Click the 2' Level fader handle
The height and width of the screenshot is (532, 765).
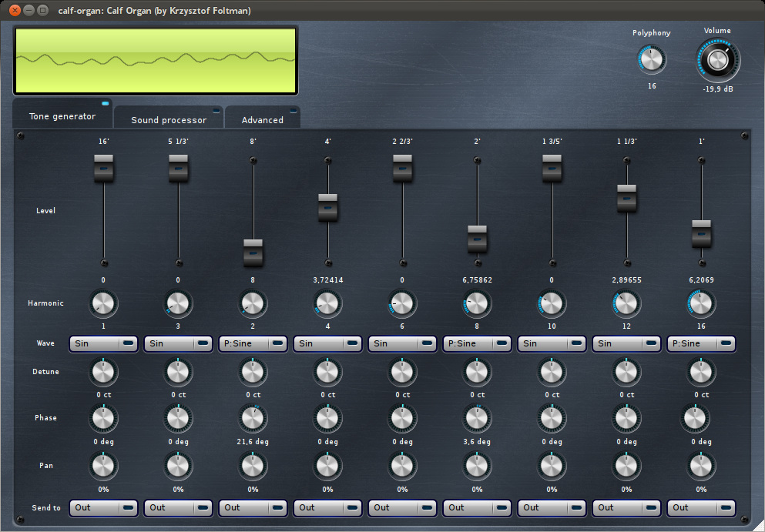pos(477,239)
